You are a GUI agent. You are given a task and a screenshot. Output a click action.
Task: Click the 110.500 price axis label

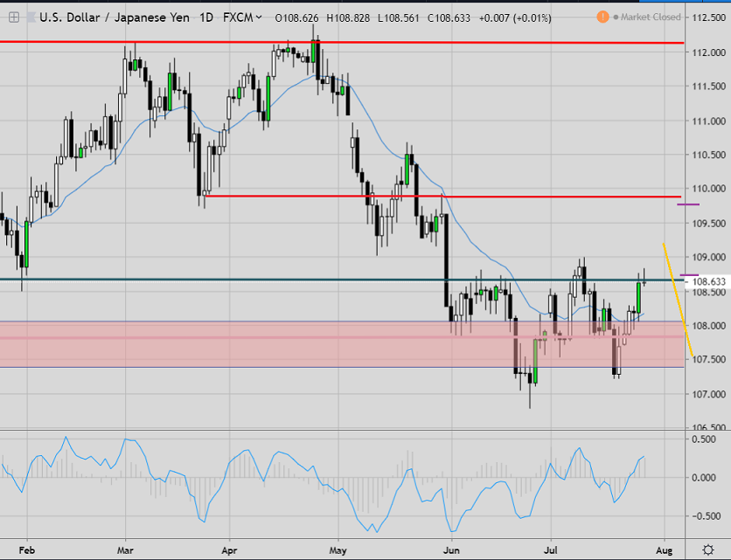tap(708, 155)
